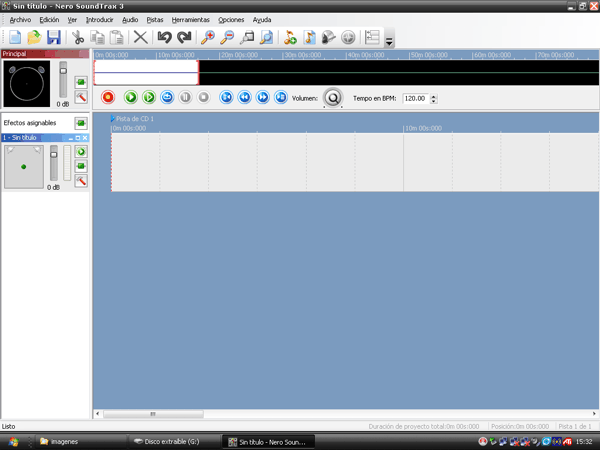Minimize the '1 - Sin título' track panel

(x=71, y=138)
